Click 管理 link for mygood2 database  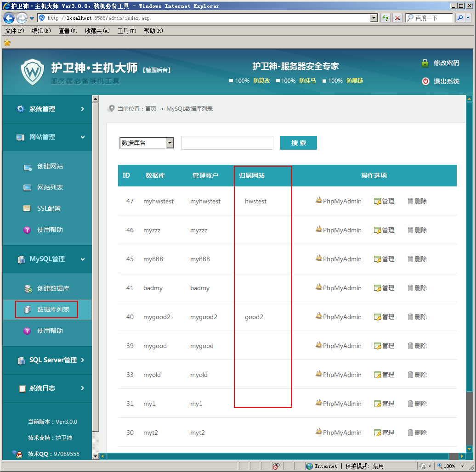[x=388, y=317]
